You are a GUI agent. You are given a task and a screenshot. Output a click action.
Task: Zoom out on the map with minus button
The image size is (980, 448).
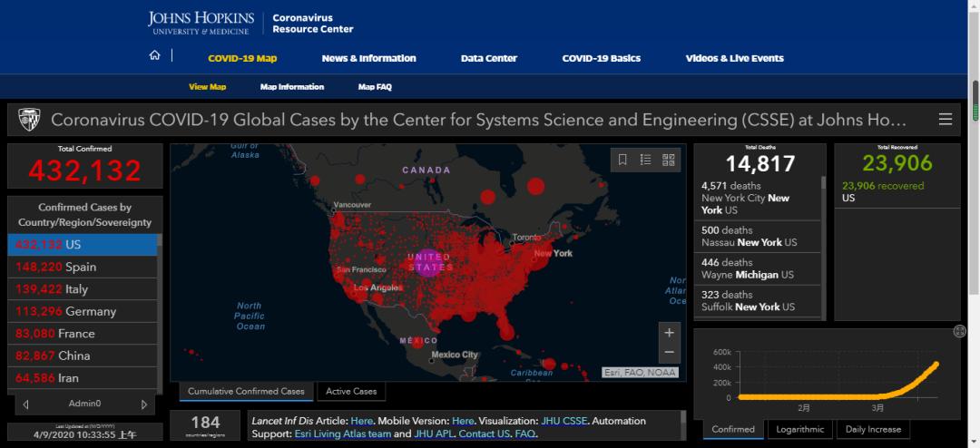pyautogui.click(x=669, y=353)
